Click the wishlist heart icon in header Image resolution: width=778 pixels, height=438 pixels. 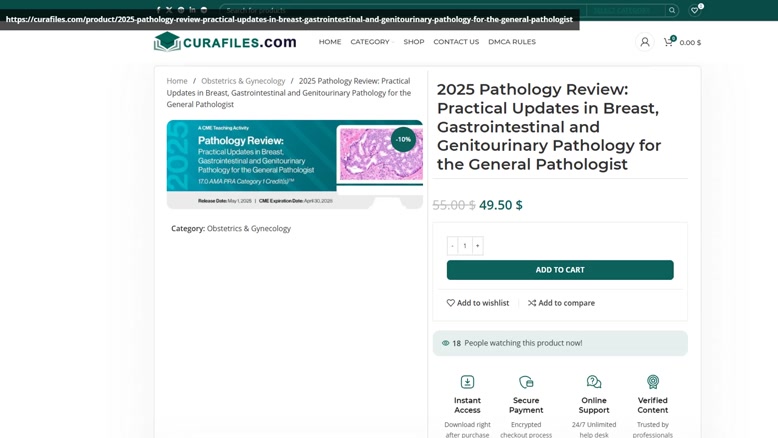coord(695,10)
